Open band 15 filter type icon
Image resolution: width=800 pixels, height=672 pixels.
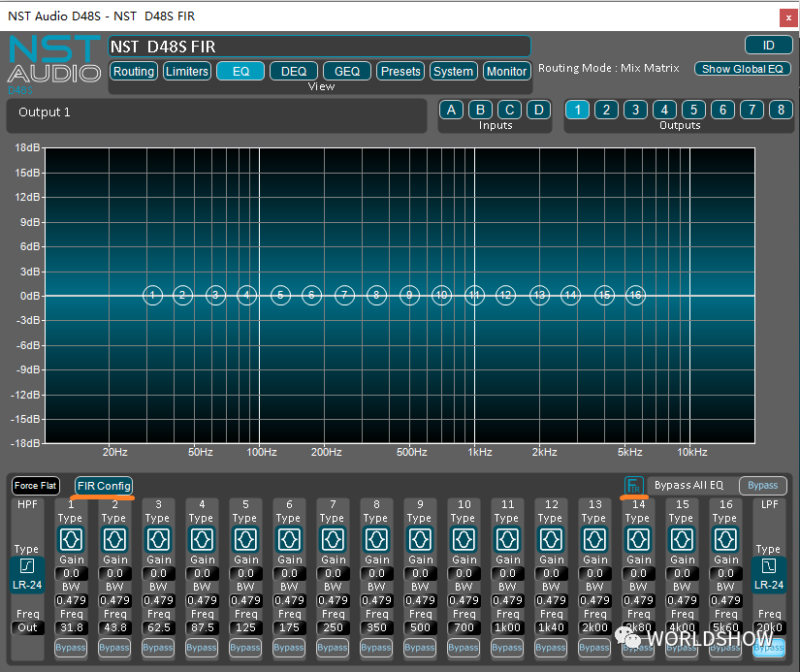(x=682, y=539)
